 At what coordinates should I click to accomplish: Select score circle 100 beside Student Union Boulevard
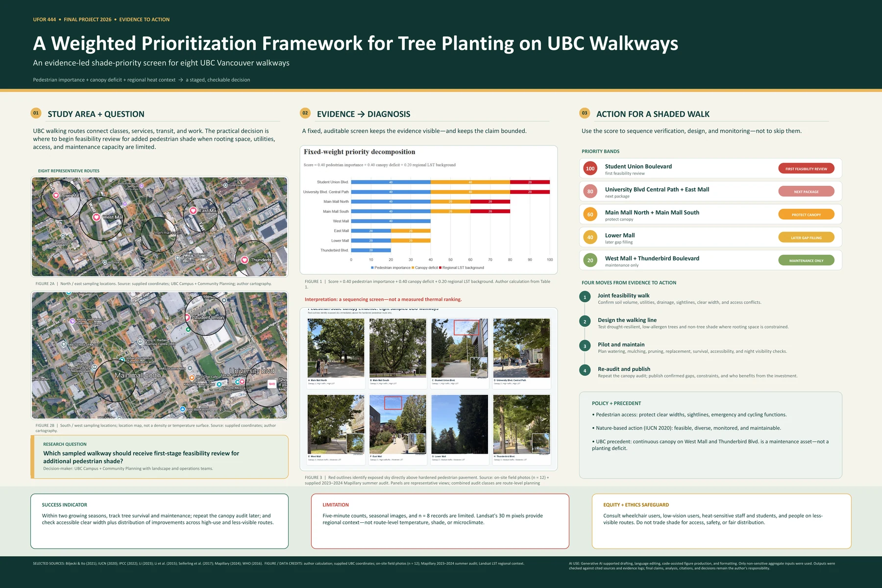pyautogui.click(x=590, y=169)
